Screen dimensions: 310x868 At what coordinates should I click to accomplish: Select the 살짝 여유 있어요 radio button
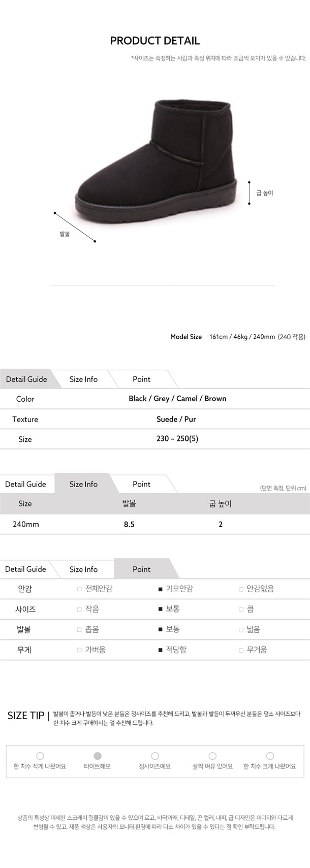[x=212, y=756]
